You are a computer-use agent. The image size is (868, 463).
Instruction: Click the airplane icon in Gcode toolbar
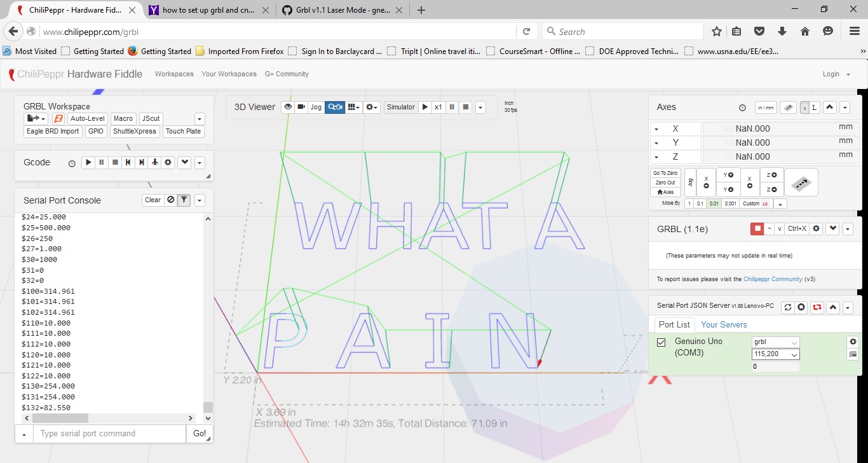[155, 163]
